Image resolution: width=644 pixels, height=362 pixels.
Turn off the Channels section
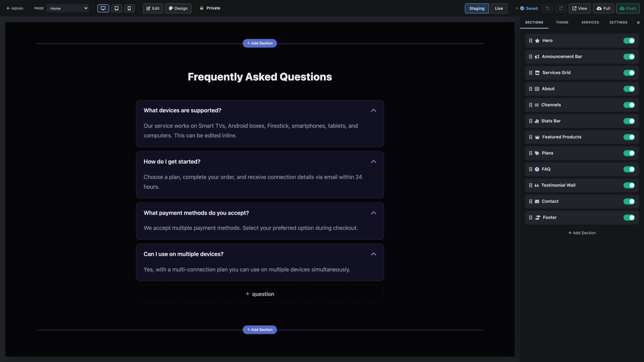click(x=629, y=105)
